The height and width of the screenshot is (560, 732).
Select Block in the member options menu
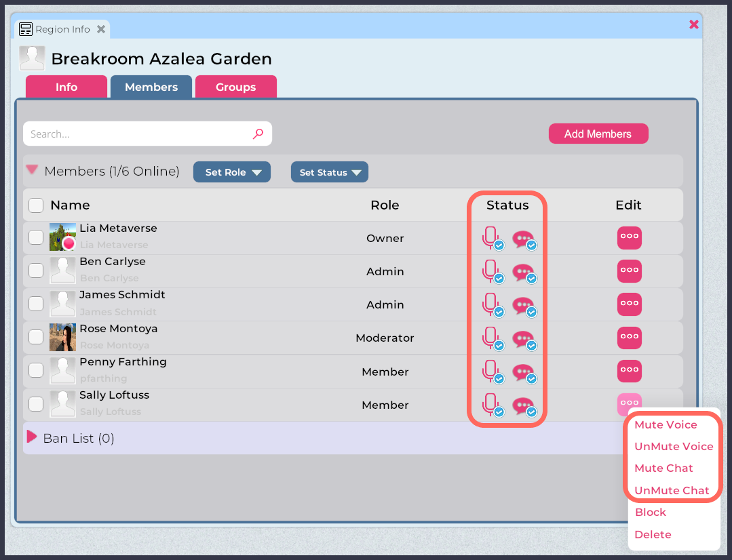pos(649,512)
